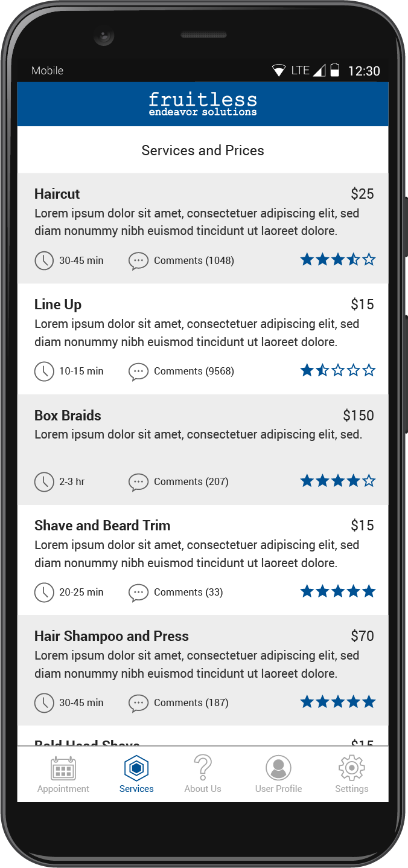The image size is (408, 868).
Task: Switch to the Appointment tab
Action: (63, 774)
